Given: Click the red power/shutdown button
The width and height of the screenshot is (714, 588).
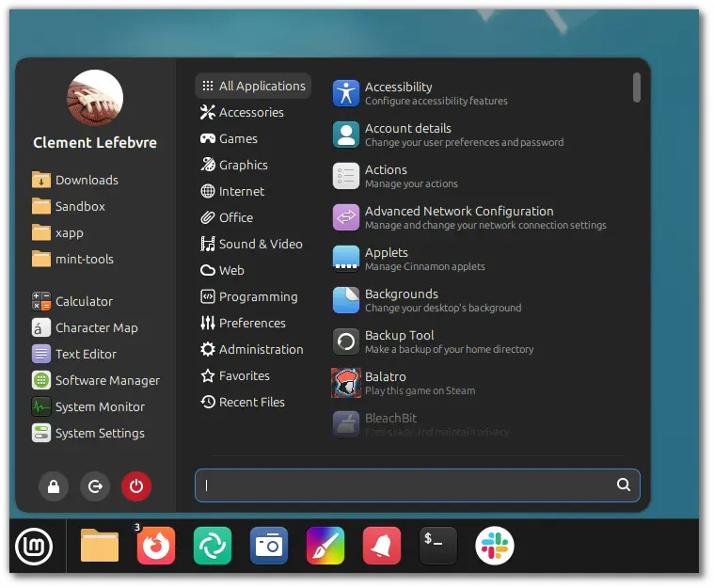Looking at the screenshot, I should 136,486.
